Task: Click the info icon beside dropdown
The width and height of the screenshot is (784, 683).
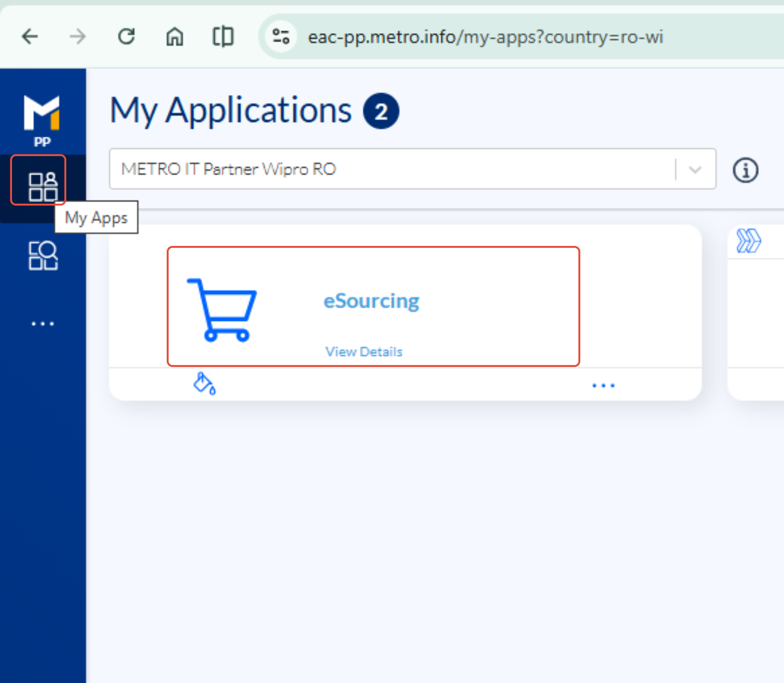Action: click(x=746, y=170)
